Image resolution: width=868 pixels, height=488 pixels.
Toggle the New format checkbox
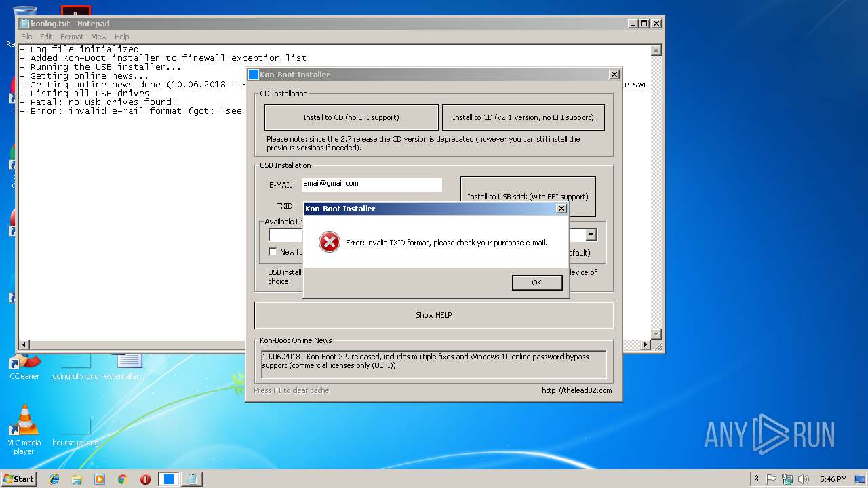click(x=273, y=252)
